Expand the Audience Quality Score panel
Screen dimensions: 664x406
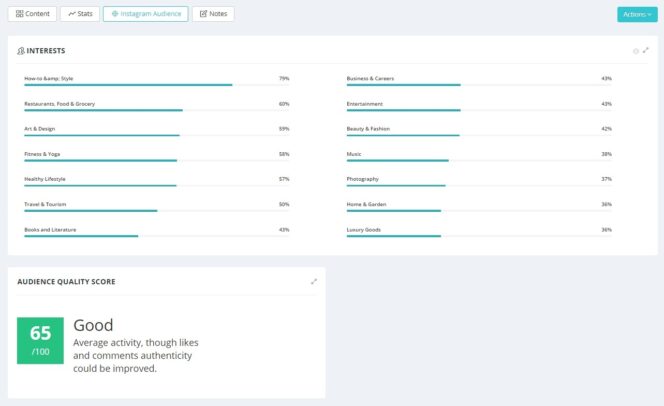pos(314,281)
